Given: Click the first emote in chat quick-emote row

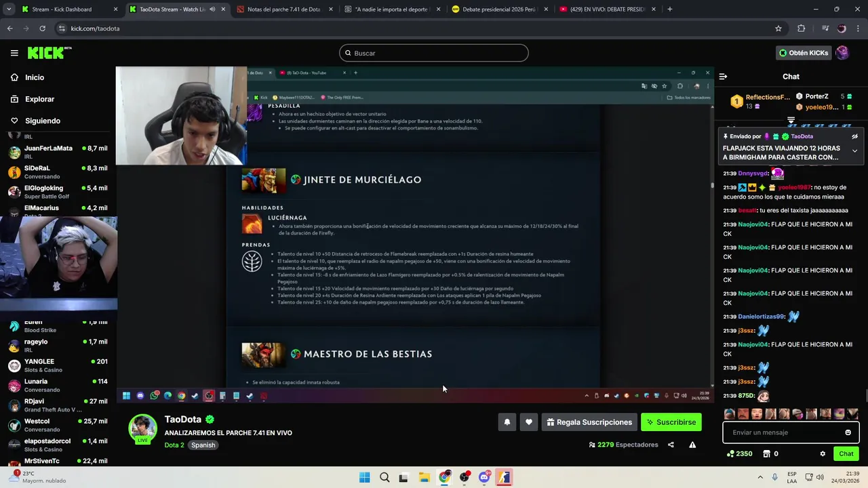Looking at the screenshot, I should coord(730,414).
